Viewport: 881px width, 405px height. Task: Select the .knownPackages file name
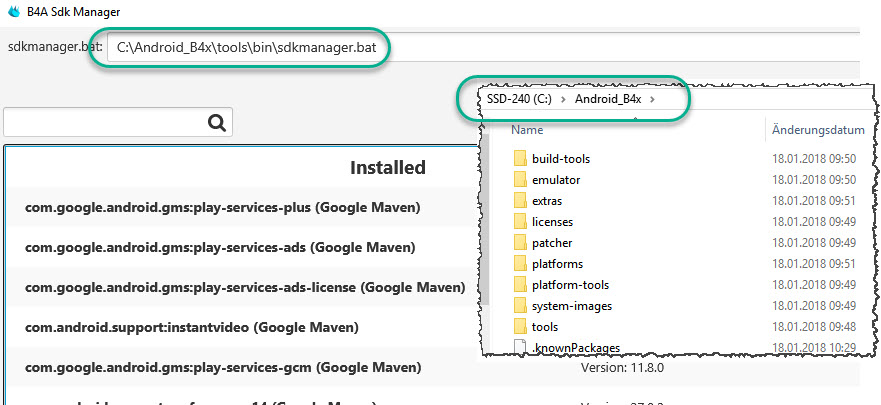(576, 348)
